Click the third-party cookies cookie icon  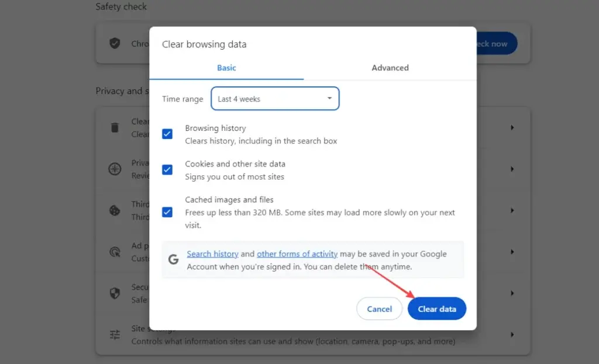pos(115,210)
